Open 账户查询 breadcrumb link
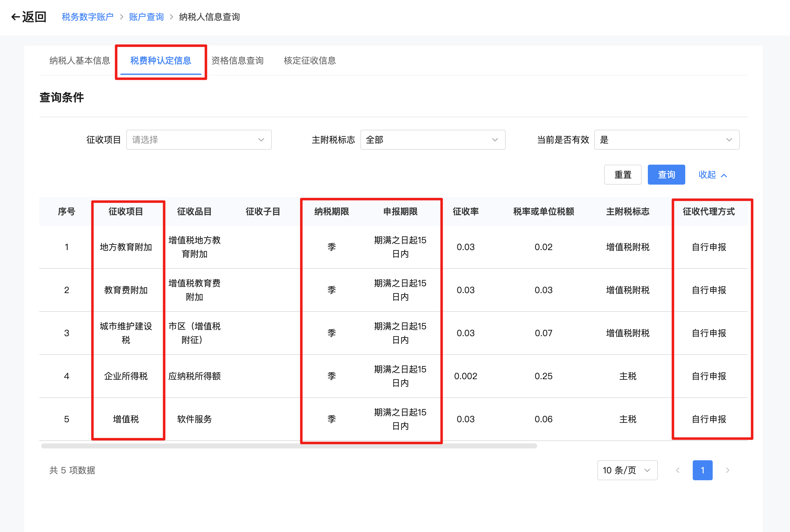Image resolution: width=790 pixels, height=532 pixels. 146,17
